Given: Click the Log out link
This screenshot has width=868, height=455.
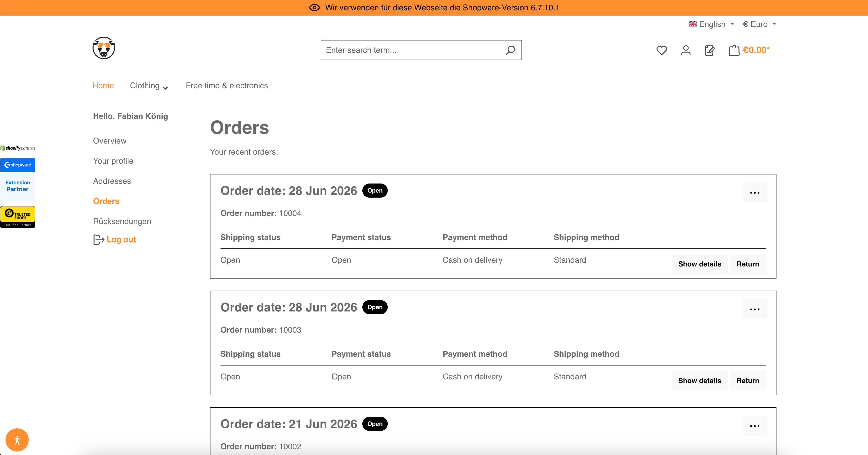Looking at the screenshot, I should 121,240.
